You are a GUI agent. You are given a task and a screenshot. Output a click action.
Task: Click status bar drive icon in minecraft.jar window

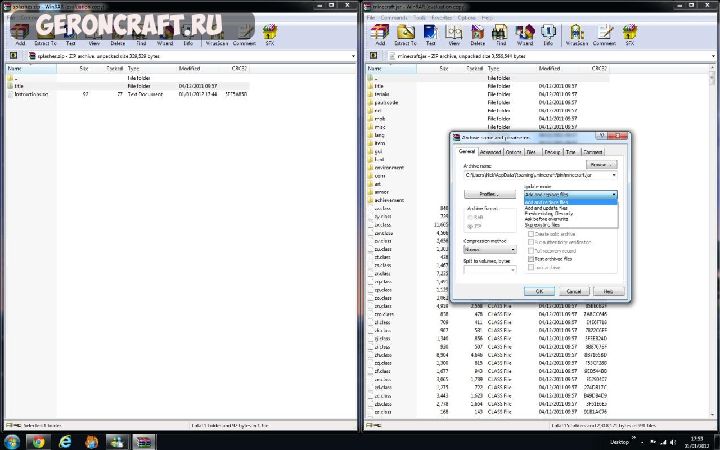370,425
